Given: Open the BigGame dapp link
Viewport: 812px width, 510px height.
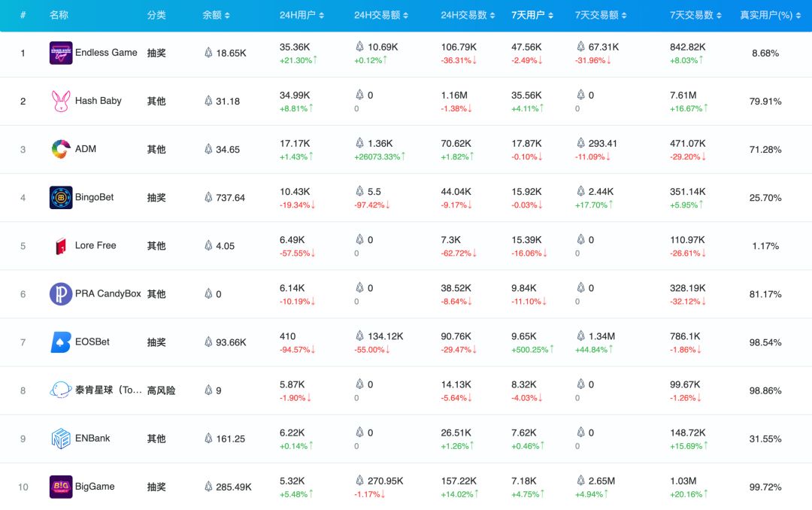Looking at the screenshot, I should click(95, 486).
